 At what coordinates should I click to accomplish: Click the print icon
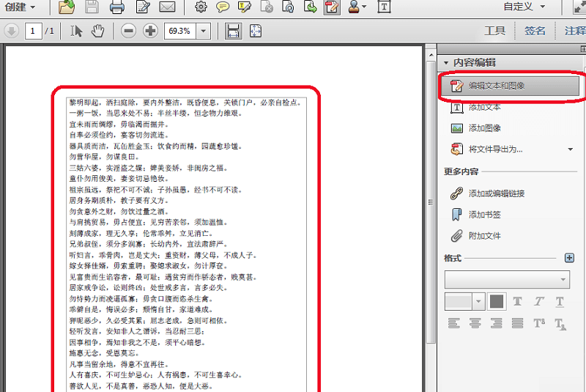pos(117,7)
